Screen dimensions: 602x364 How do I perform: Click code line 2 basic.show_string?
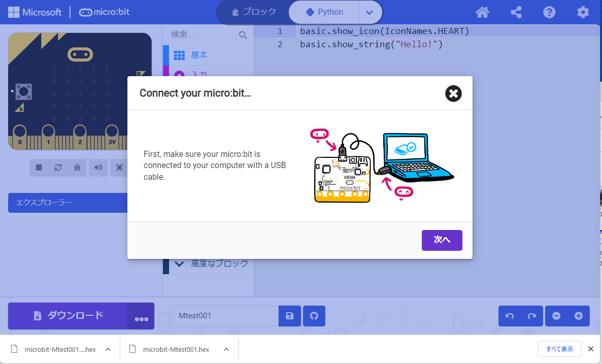[371, 45]
